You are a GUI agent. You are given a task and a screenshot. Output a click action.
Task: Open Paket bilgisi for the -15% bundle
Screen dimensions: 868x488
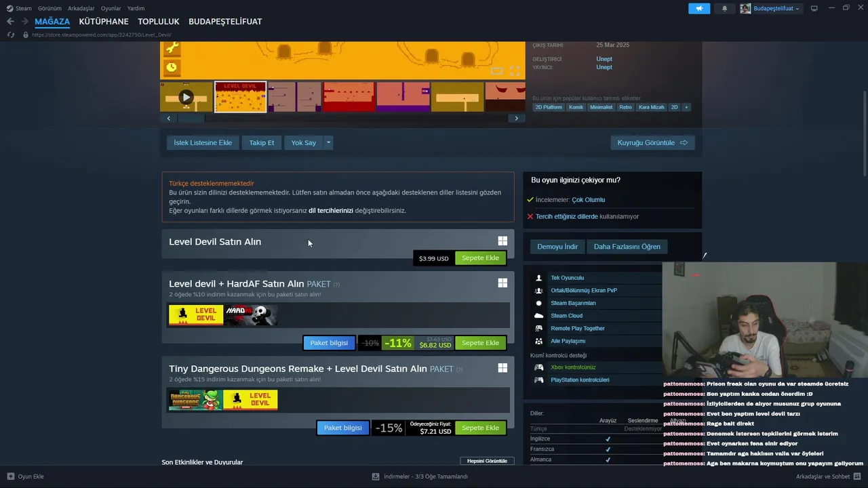342,428
